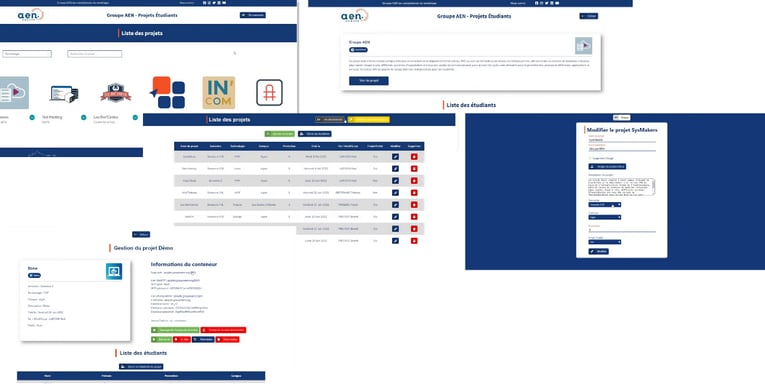The image size is (765, 384).
Task: Open the Test Hosting laptop thumbnail
Action: [x=64, y=94]
